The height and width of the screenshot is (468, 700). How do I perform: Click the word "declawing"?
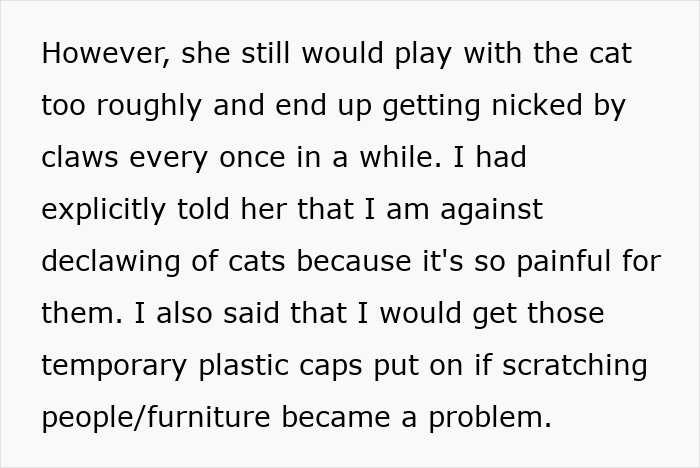(111, 262)
